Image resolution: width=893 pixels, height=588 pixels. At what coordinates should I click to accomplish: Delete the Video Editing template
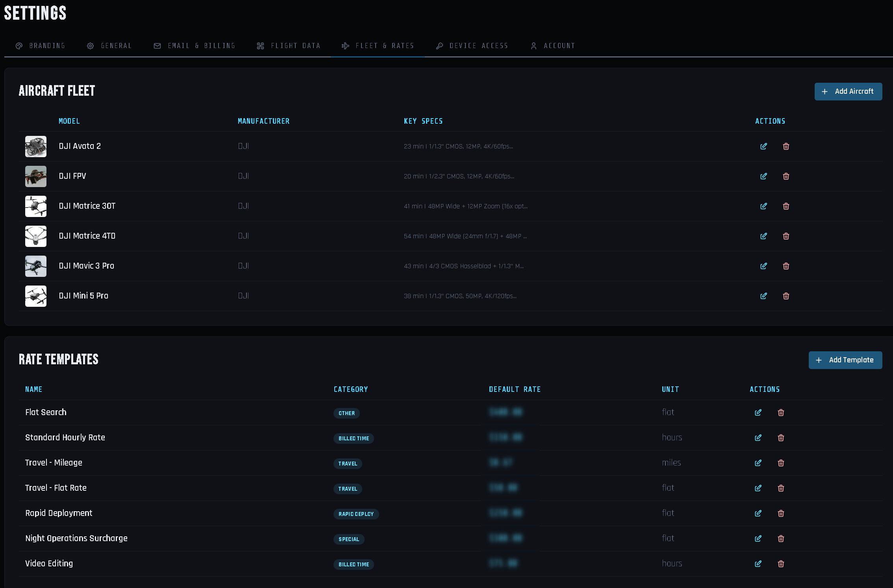click(x=781, y=564)
